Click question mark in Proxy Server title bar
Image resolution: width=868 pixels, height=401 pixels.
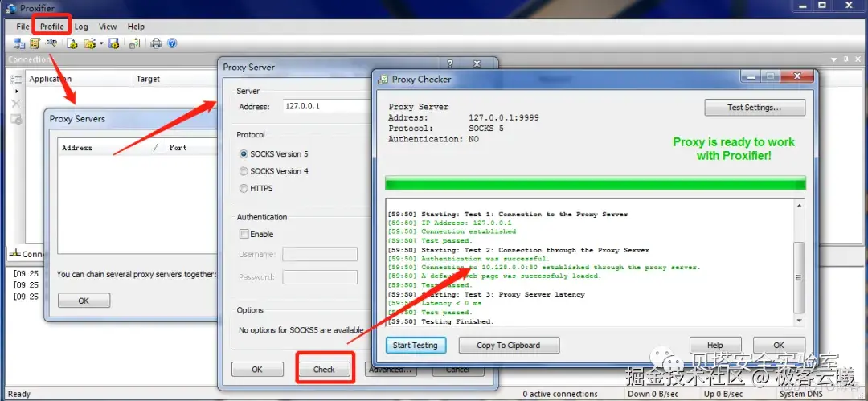coord(450,63)
